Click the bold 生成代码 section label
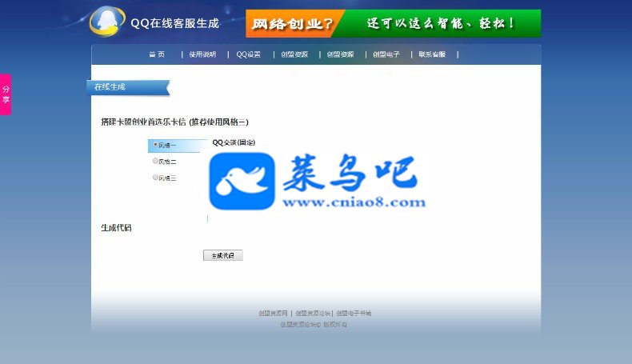Viewport: 632px width, 364px height. [x=116, y=228]
